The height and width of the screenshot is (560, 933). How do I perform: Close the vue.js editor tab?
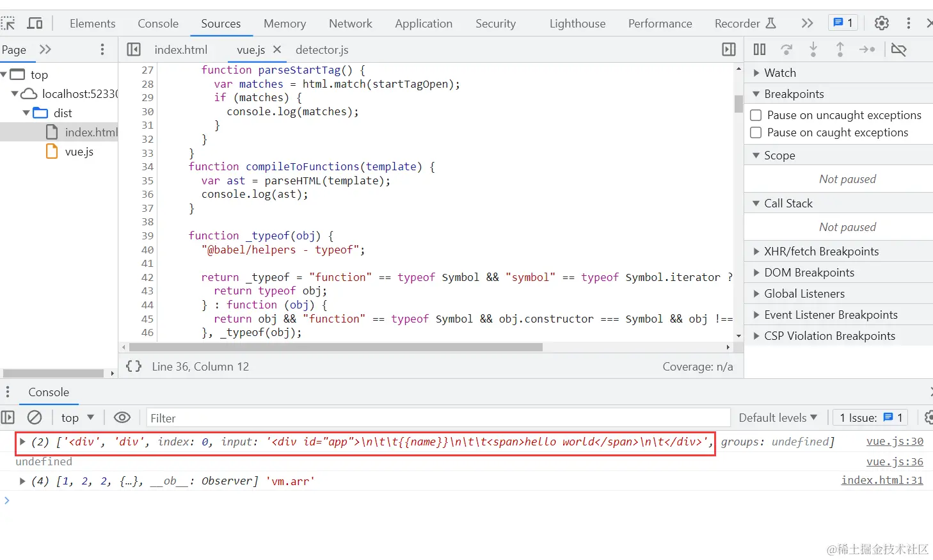277,49
